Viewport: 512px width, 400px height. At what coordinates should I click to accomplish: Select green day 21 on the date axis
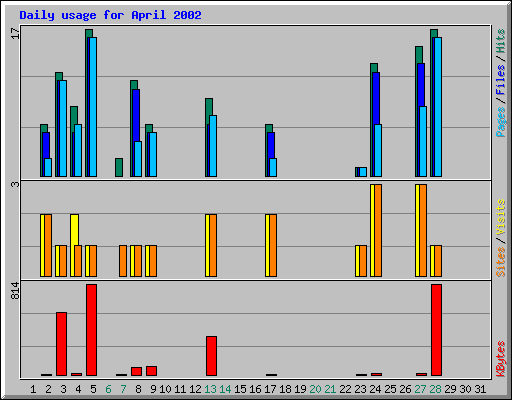[x=330, y=389]
